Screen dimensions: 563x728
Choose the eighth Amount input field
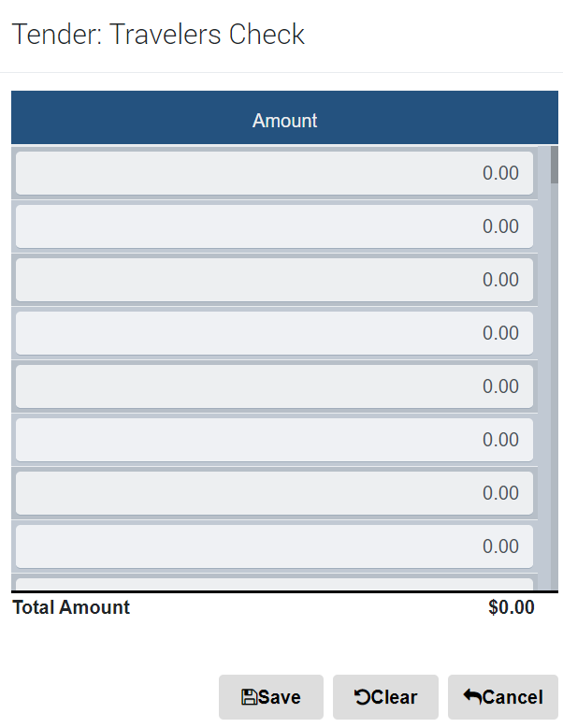click(x=274, y=546)
